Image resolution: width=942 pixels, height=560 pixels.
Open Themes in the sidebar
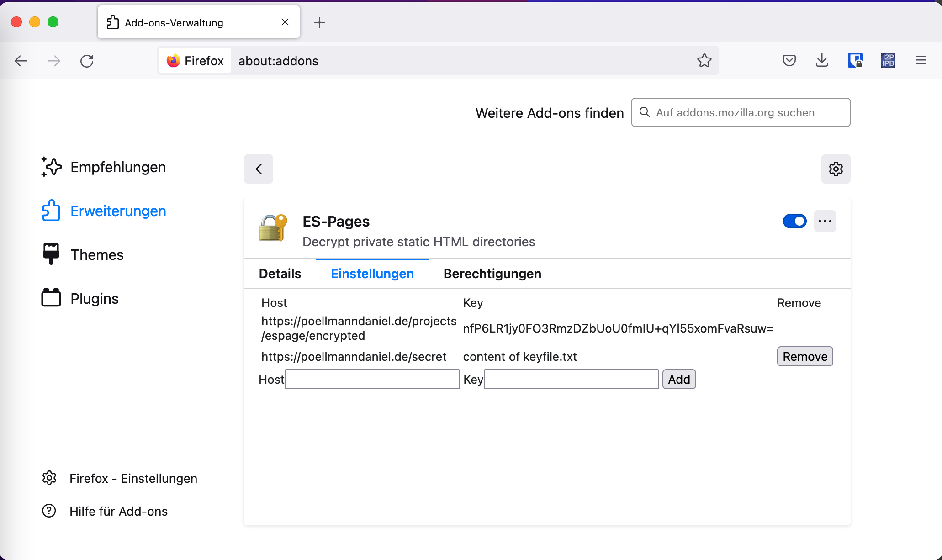tap(83, 255)
